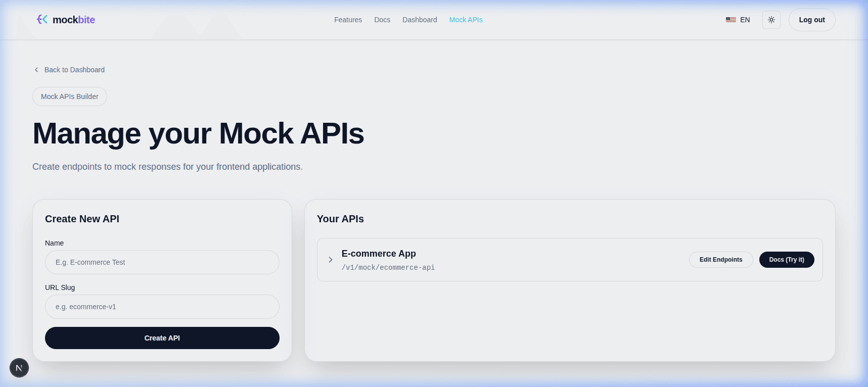Click the Create API button

[162, 338]
